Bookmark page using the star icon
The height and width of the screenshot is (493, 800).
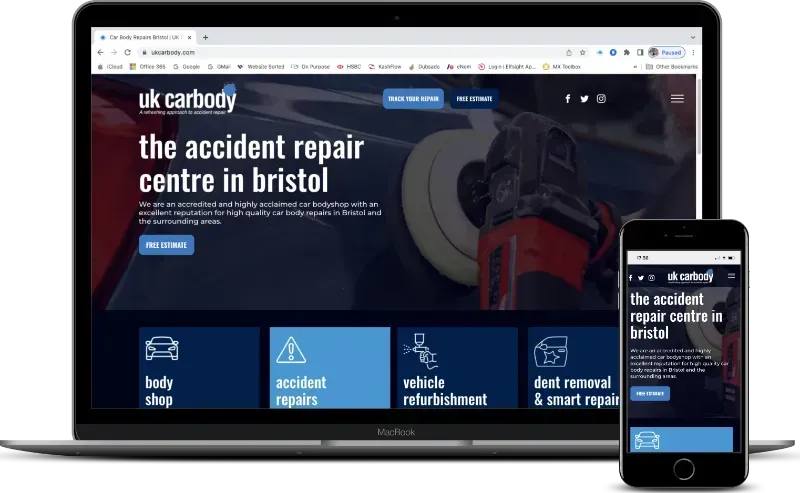pos(582,52)
